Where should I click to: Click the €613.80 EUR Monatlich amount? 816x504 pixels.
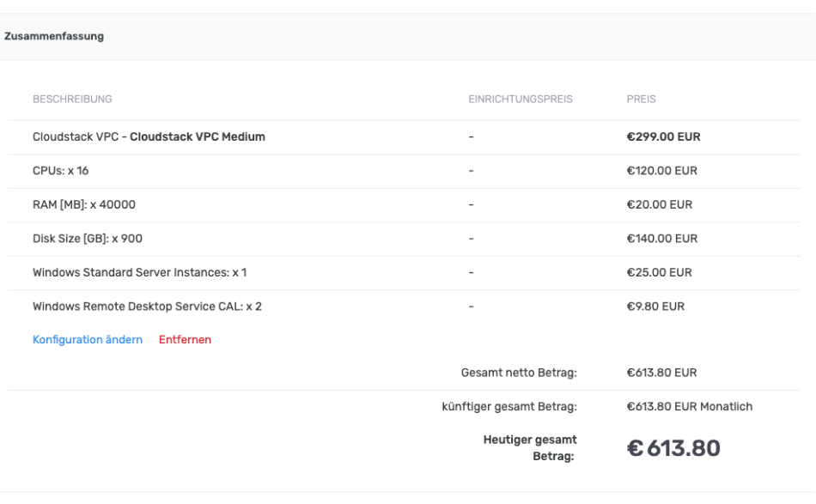click(x=690, y=407)
